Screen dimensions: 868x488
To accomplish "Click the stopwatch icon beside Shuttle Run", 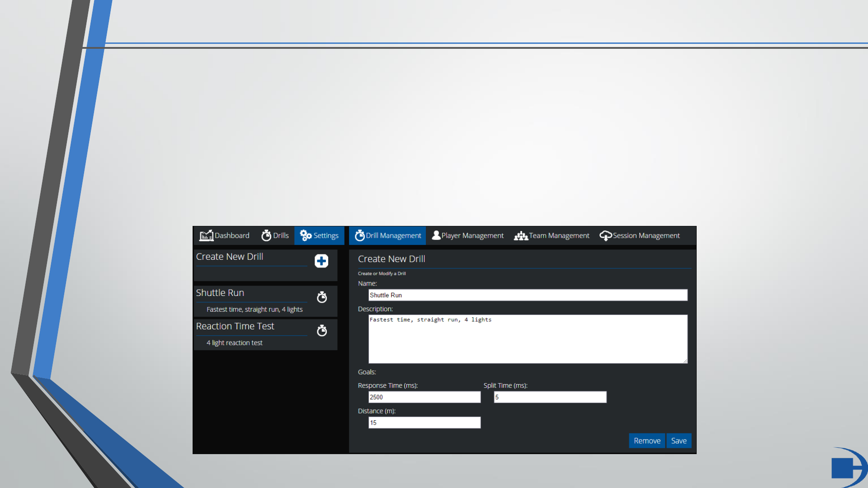I will [322, 297].
